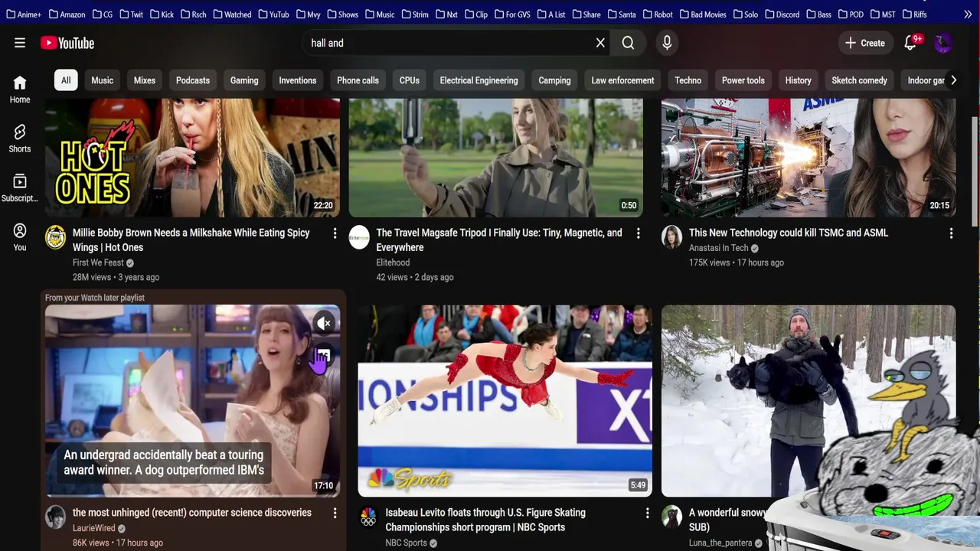Image resolution: width=980 pixels, height=551 pixels.
Task: Open the Elitehood channel name link
Action: point(393,262)
